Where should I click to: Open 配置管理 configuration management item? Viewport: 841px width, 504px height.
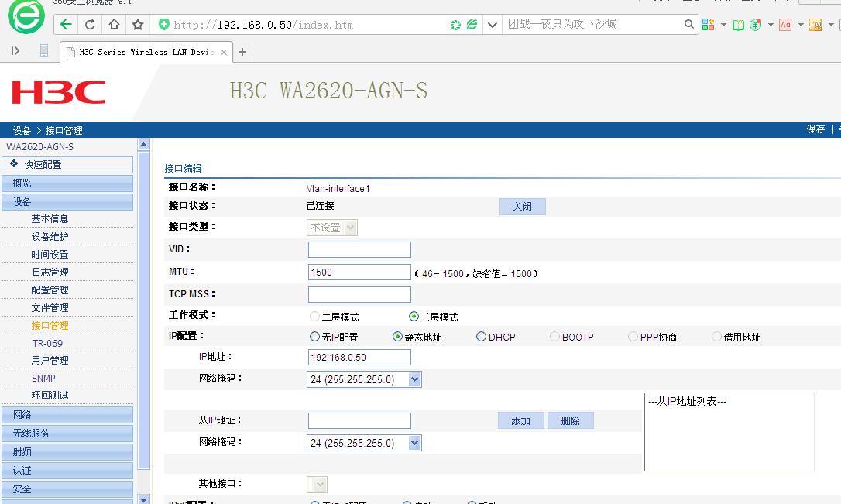[50, 290]
